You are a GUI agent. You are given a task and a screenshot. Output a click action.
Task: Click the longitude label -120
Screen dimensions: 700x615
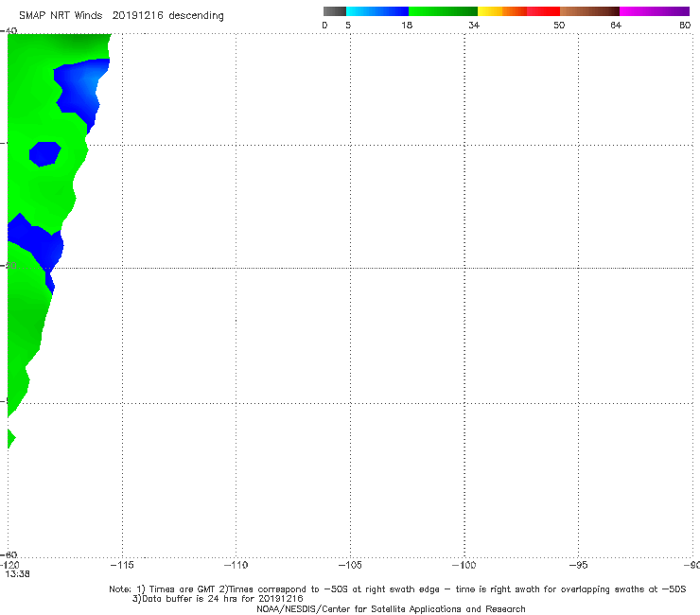[x=9, y=566]
